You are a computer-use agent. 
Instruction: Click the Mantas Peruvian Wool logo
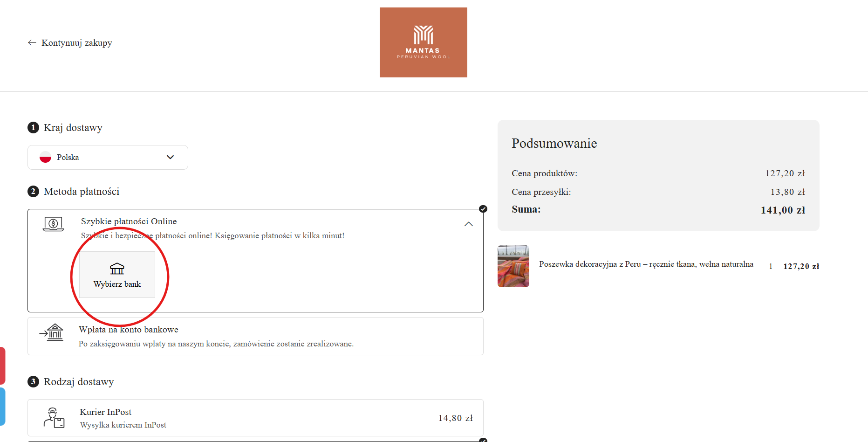point(423,42)
